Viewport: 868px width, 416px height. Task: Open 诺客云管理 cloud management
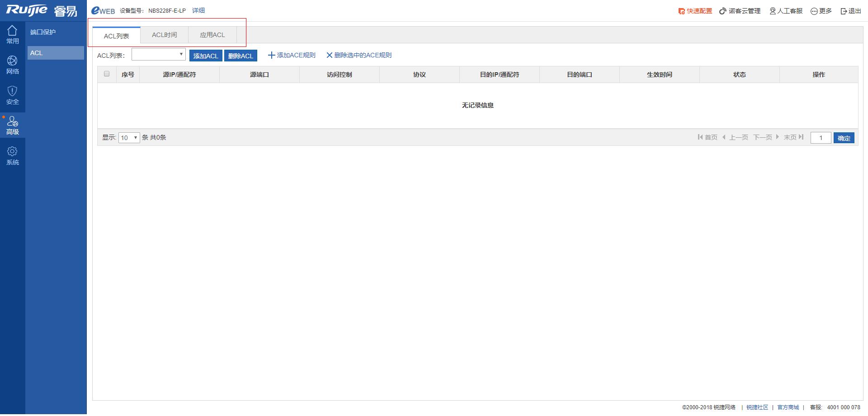tap(740, 11)
